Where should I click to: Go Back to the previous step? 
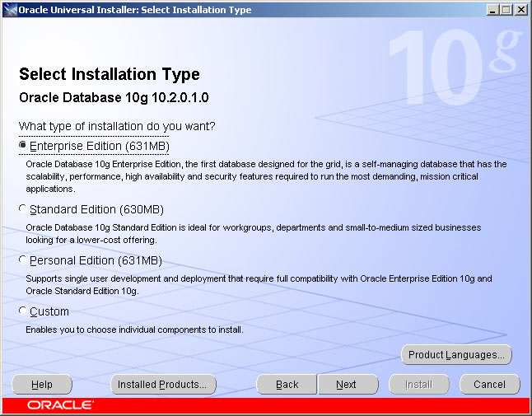click(x=287, y=385)
